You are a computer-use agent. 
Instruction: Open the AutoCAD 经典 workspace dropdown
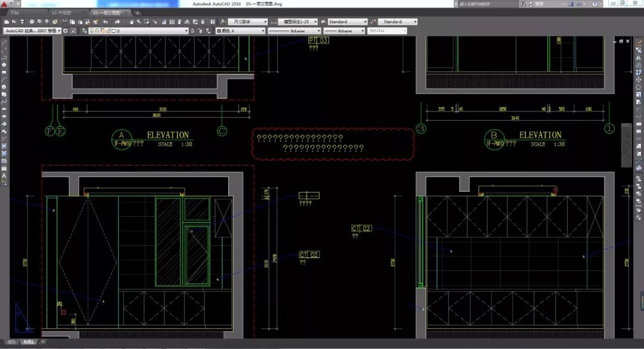point(32,30)
